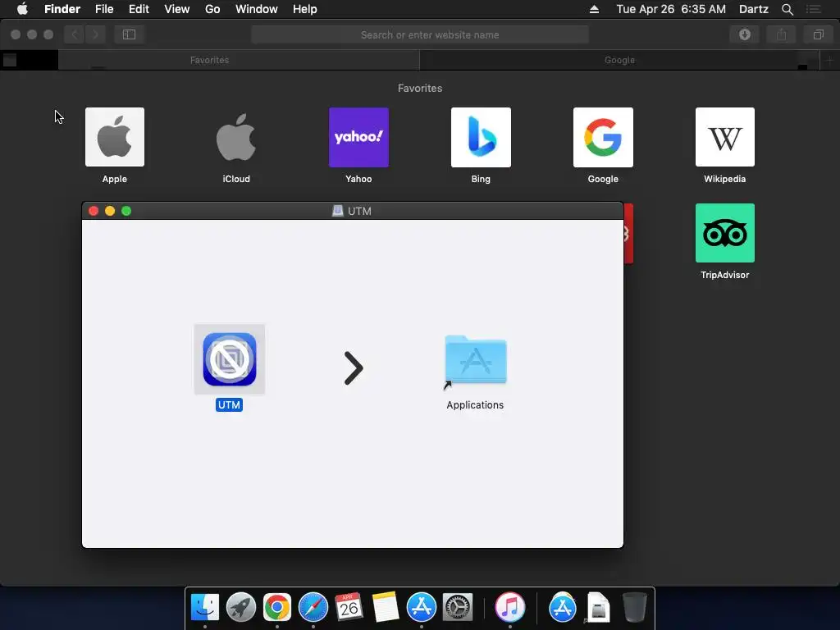Minimize the UTM installer window
Viewport: 840px width, 630px height.
click(x=110, y=211)
